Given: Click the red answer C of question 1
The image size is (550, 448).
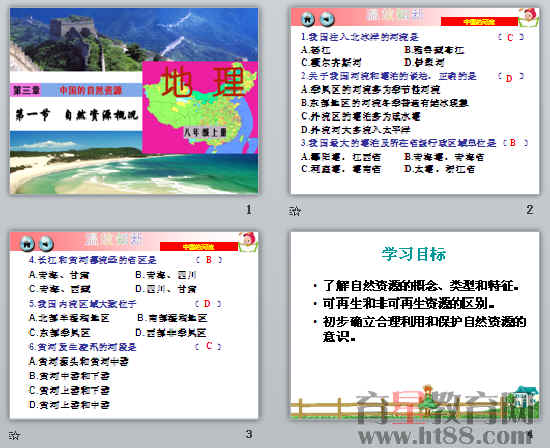Looking at the screenshot, I should 510,37.
